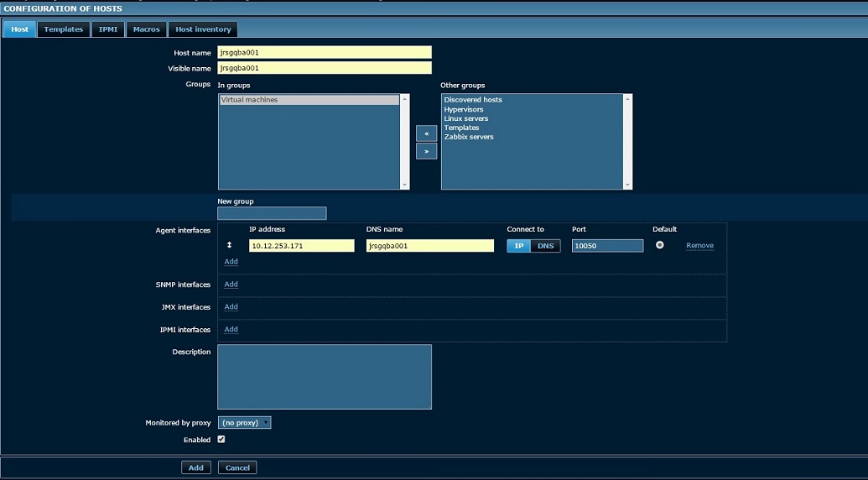Add a new SNMP interface

[x=231, y=284]
